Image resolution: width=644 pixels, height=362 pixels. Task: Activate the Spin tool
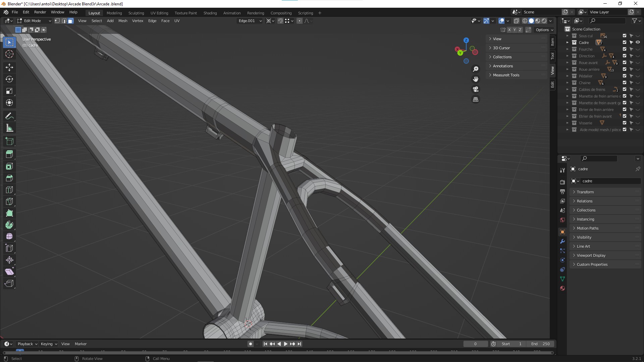pos(9,225)
